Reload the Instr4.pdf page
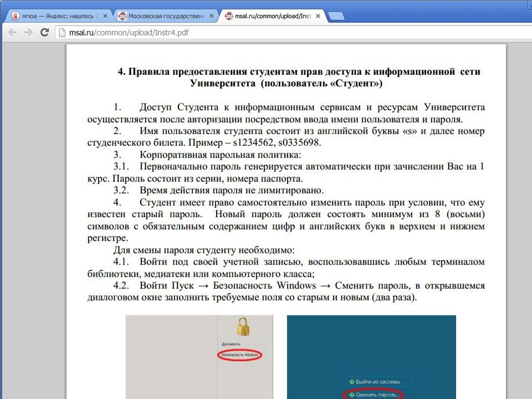This screenshot has width=532, height=399. [44, 32]
